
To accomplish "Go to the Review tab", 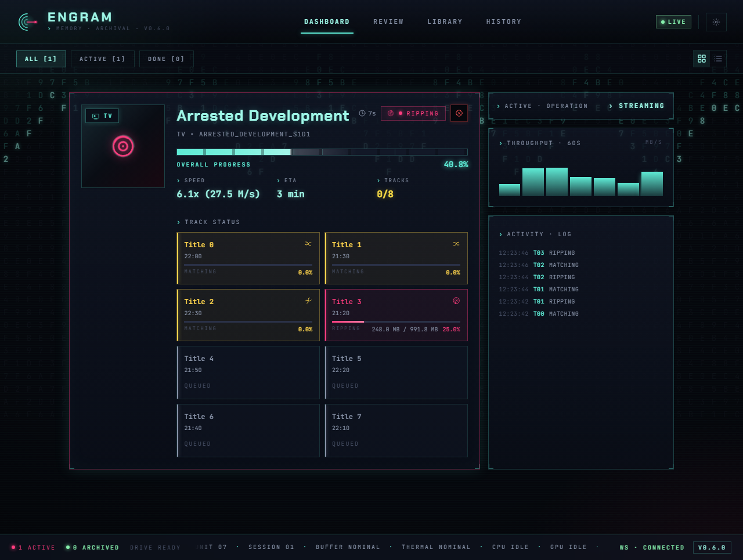I will click(x=388, y=22).
